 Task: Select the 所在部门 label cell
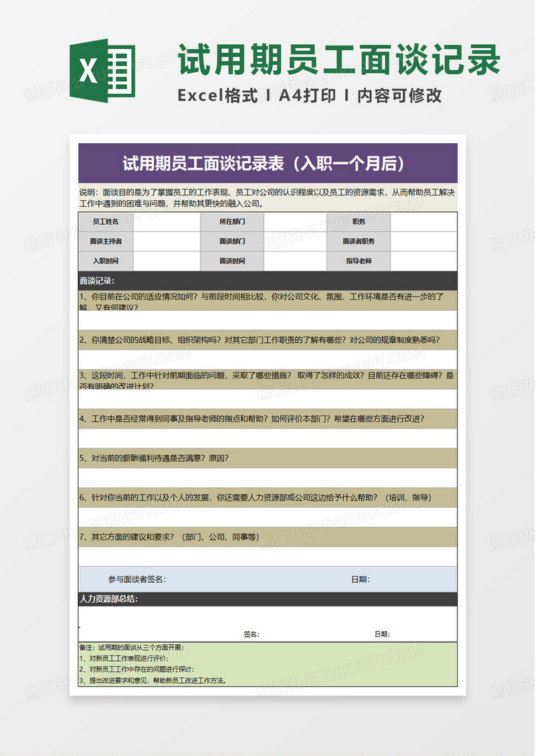click(x=232, y=222)
